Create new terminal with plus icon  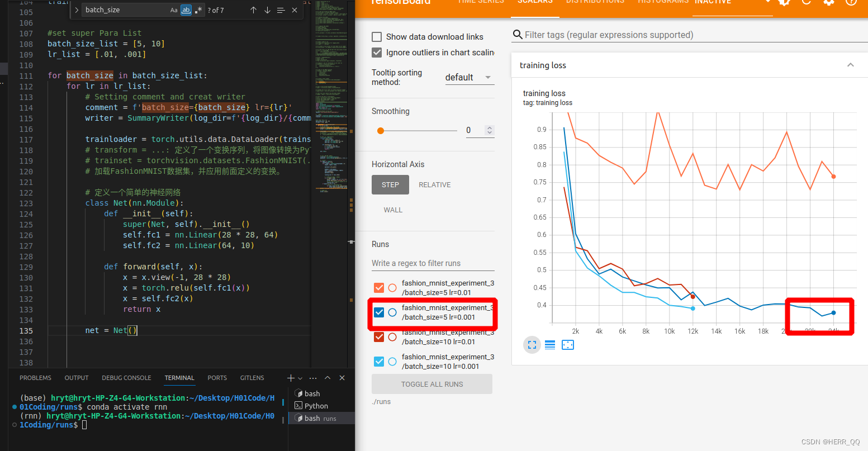click(291, 378)
